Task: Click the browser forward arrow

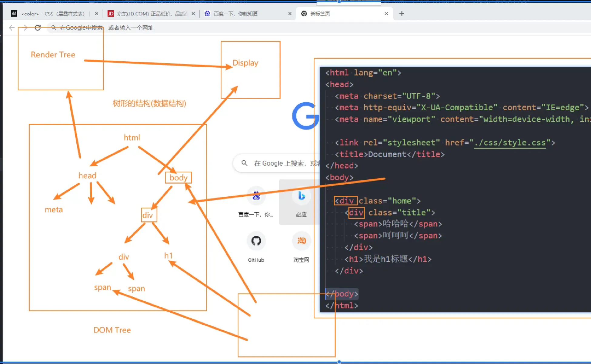Action: tap(25, 28)
